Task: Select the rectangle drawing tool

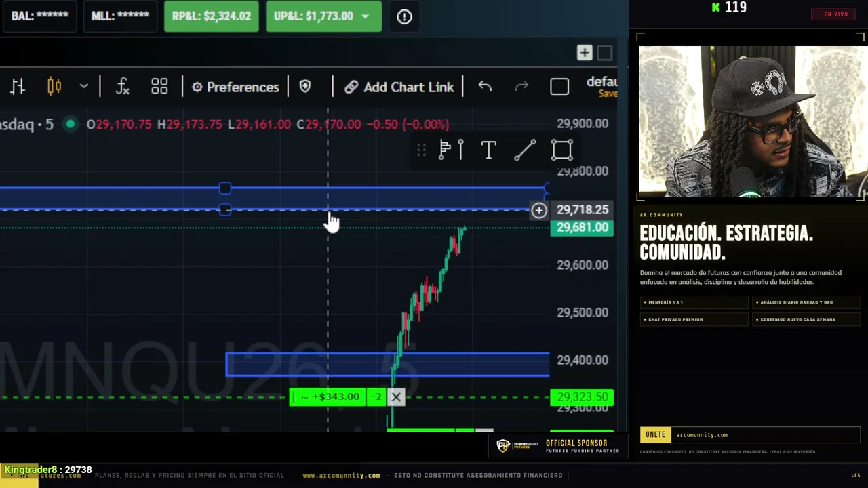Action: pyautogui.click(x=561, y=150)
